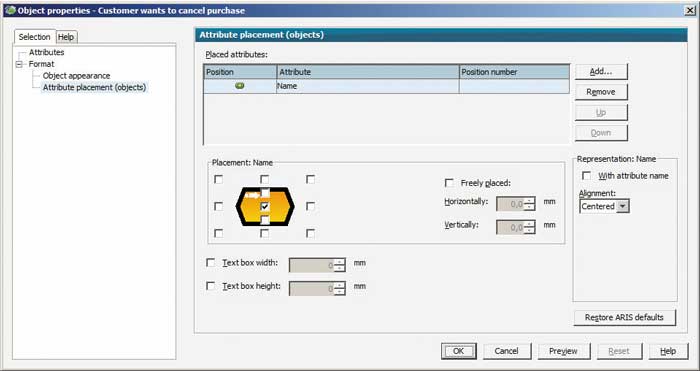This screenshot has height=371, width=700.
Task: Check the middle-right outer placement checkbox
Action: pos(310,206)
